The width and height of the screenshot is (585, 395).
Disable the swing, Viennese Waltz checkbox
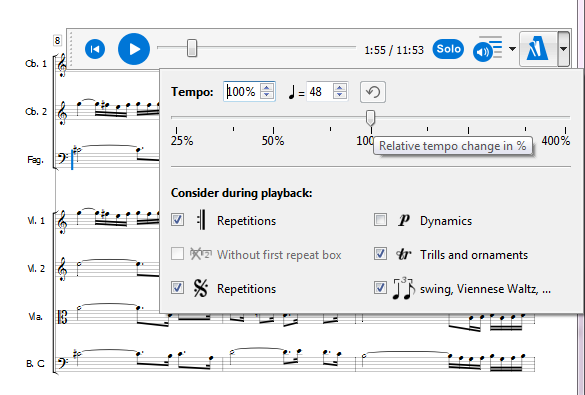point(380,288)
